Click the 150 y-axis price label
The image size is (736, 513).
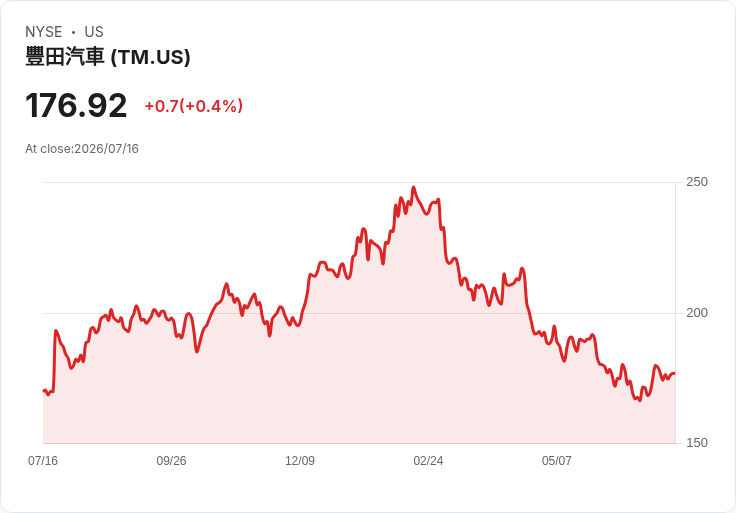click(x=697, y=443)
